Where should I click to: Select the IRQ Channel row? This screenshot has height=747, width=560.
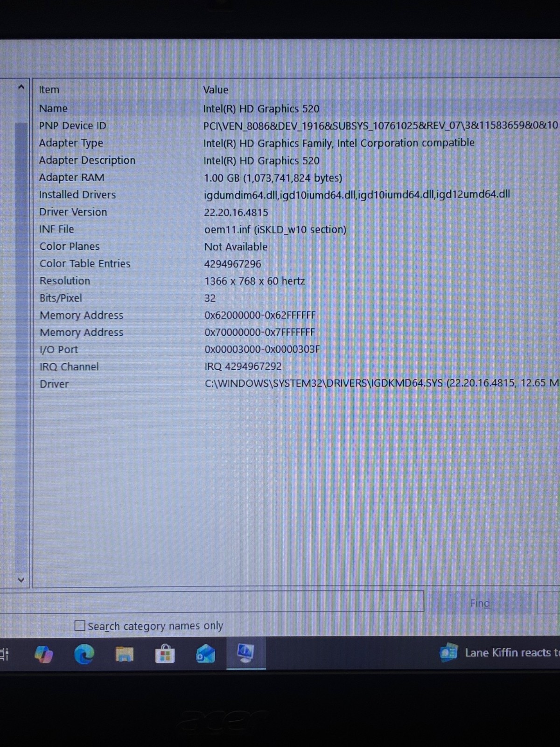tap(297, 366)
